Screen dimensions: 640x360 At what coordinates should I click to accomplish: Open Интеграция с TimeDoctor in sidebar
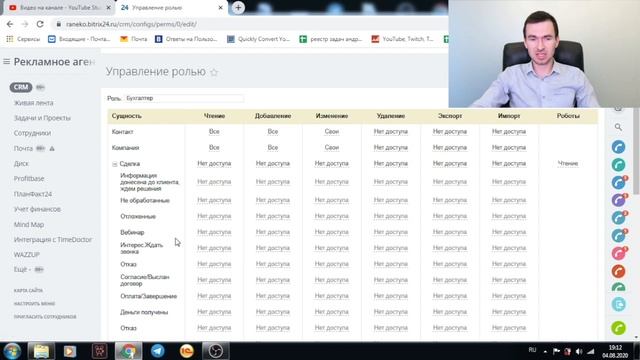coord(53,240)
